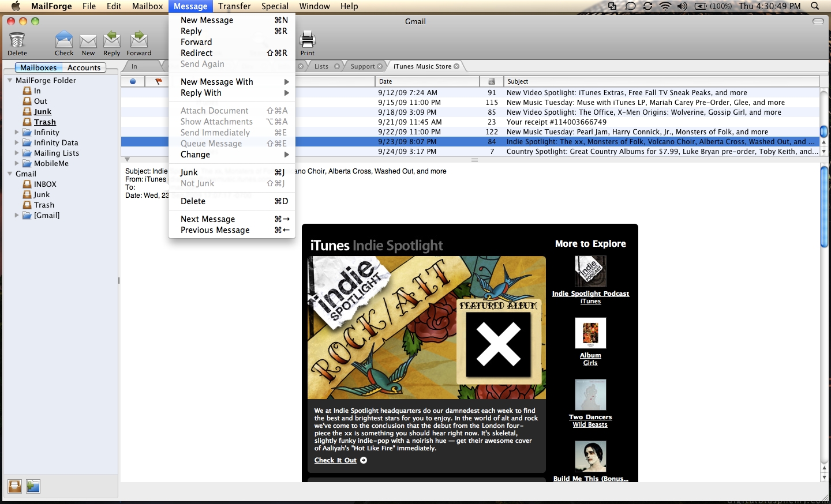Click the Print toolbar icon
The height and width of the screenshot is (504, 831).
click(x=308, y=40)
